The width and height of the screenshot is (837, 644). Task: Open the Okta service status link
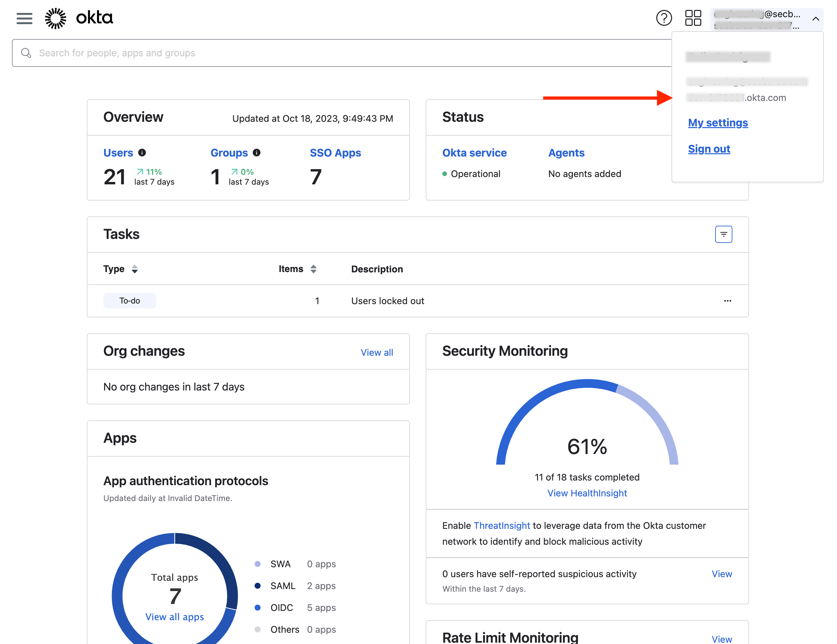pos(474,153)
